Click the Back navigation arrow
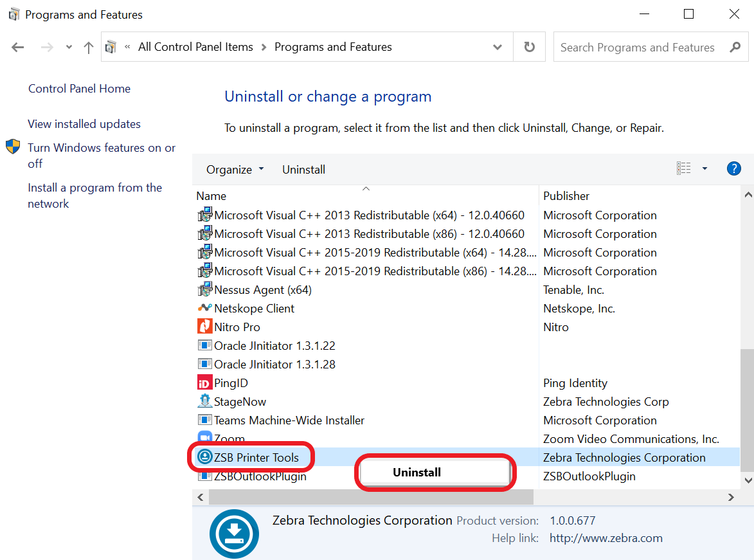Image resolution: width=754 pixels, height=560 pixels. (18, 48)
